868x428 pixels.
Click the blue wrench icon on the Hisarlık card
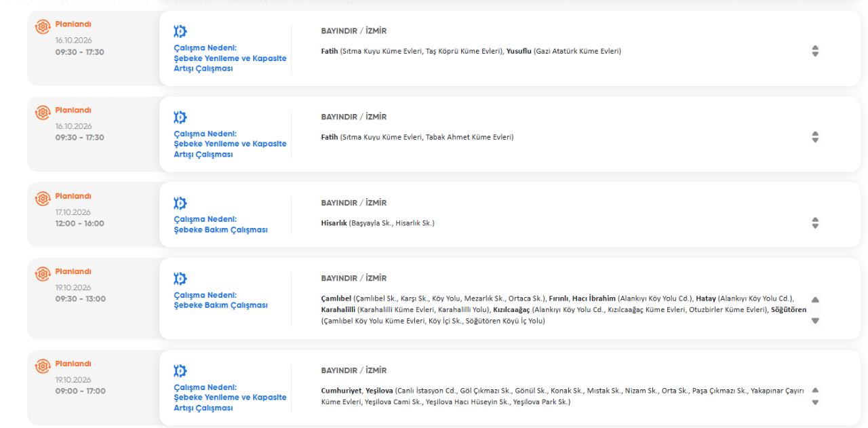click(x=180, y=203)
